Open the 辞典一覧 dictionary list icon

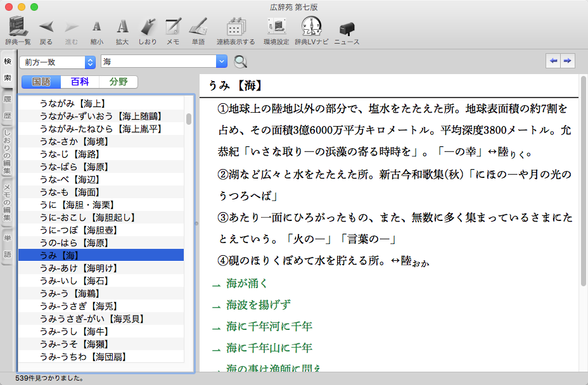[x=18, y=27]
